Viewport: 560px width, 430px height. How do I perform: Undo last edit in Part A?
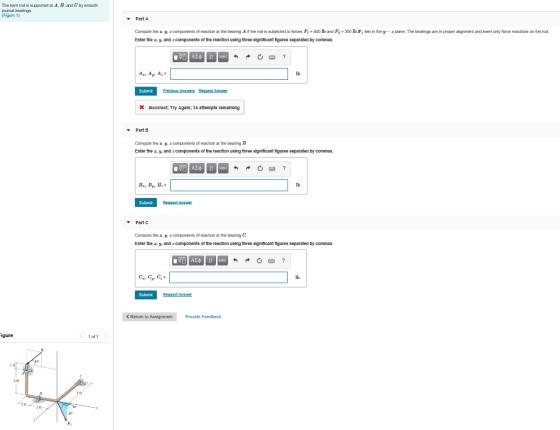[236, 57]
